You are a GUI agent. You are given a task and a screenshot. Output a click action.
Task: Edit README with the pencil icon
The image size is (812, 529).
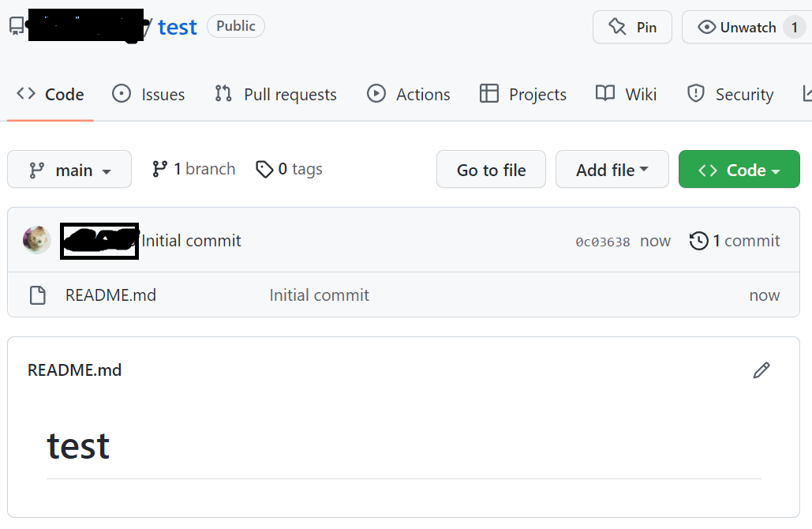tap(761, 370)
